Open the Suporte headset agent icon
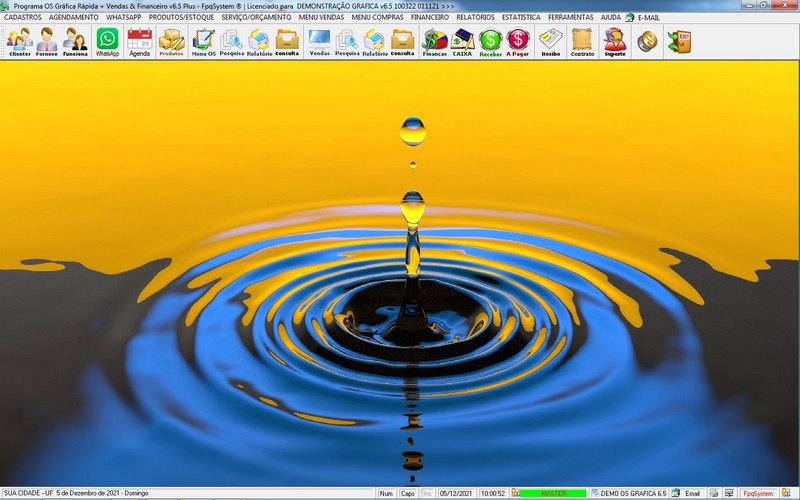The height and width of the screenshot is (500, 800). point(615,42)
